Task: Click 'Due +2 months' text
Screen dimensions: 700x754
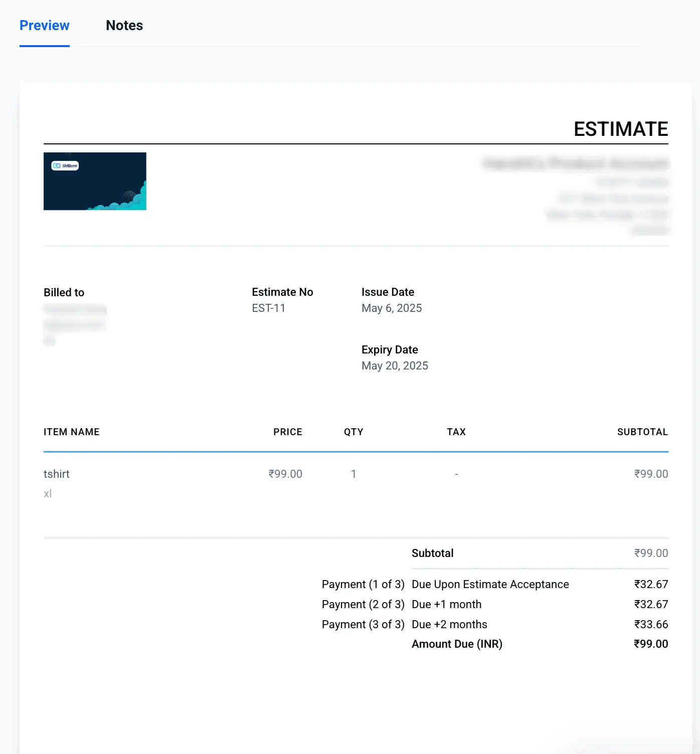Action: coord(449,624)
